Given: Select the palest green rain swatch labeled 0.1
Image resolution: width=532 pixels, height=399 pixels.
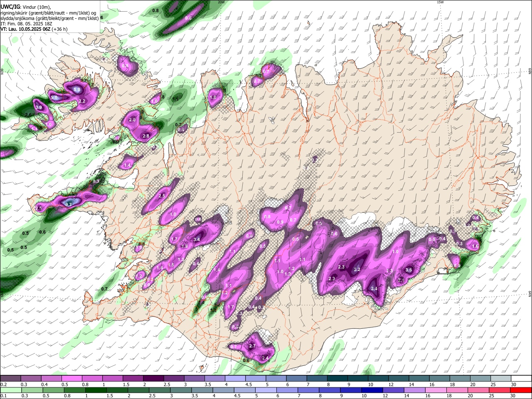Looking at the screenshot, I should (x=11, y=390).
